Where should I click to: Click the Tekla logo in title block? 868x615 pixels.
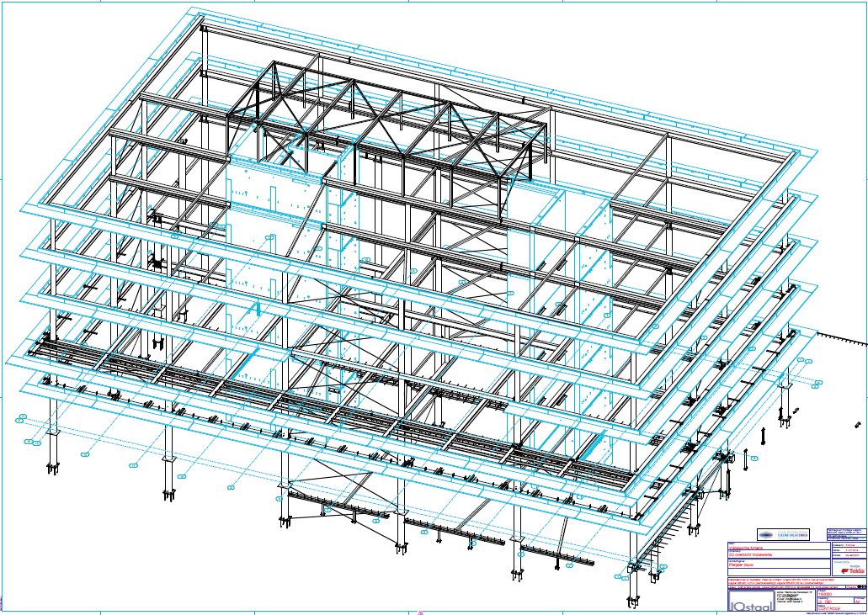851,571
